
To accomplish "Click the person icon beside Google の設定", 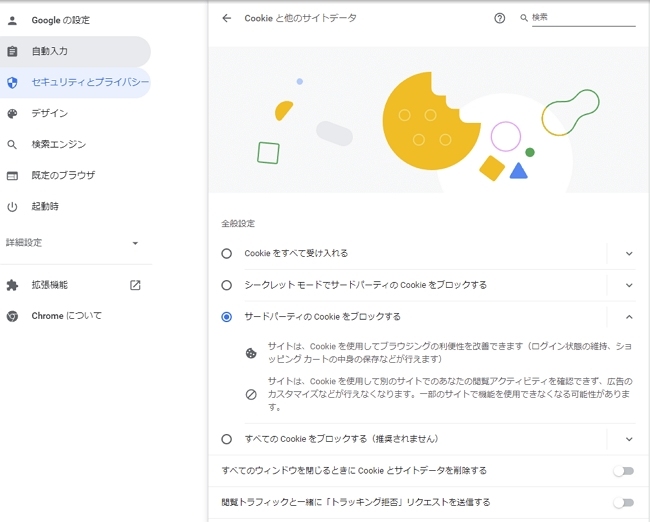I will [x=12, y=20].
